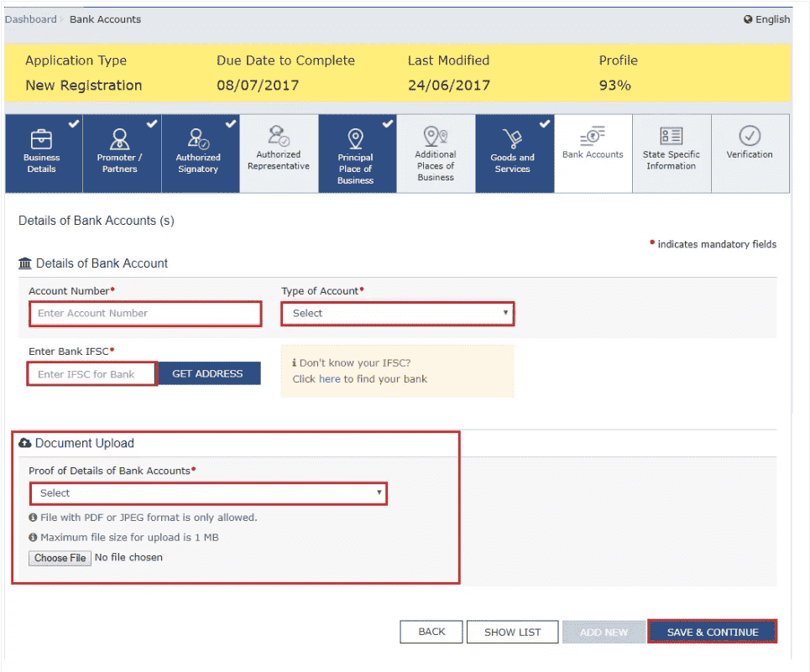810x672 pixels.
Task: Switch to the Business Details tab
Action: [x=44, y=154]
